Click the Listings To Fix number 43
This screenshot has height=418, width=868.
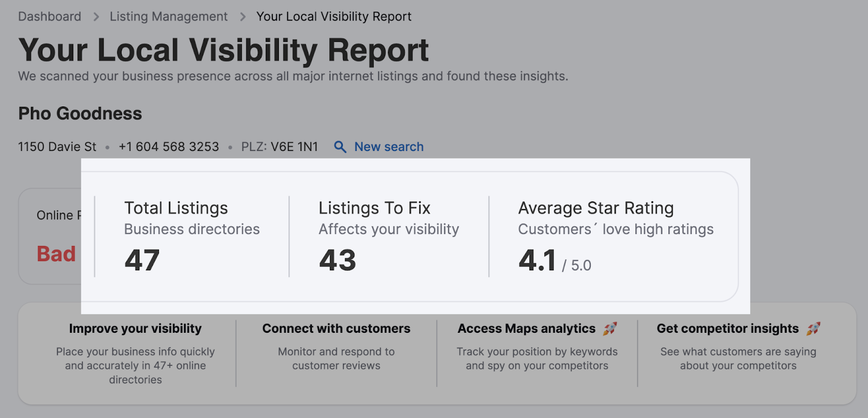(x=337, y=261)
